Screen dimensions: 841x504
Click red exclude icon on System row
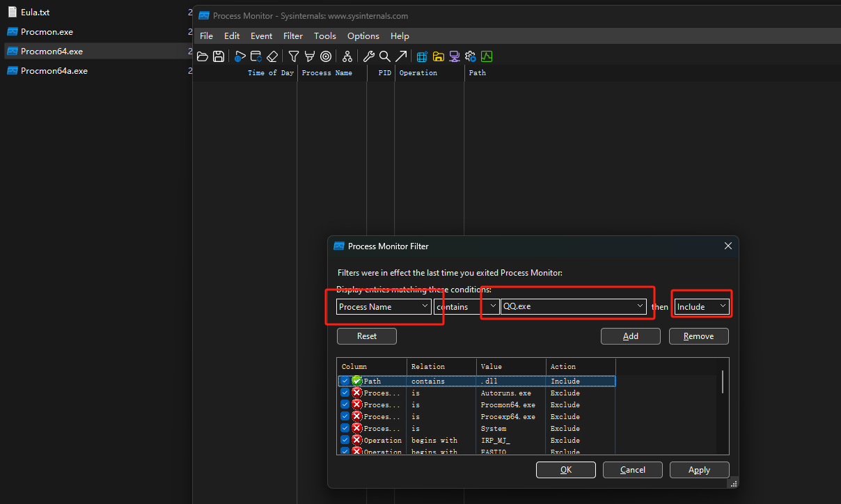[357, 428]
